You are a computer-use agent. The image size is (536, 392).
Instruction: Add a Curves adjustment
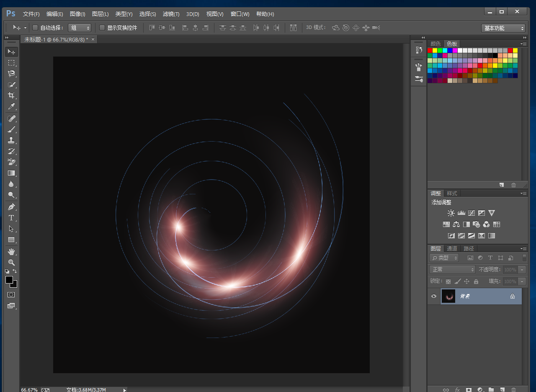[472, 213]
